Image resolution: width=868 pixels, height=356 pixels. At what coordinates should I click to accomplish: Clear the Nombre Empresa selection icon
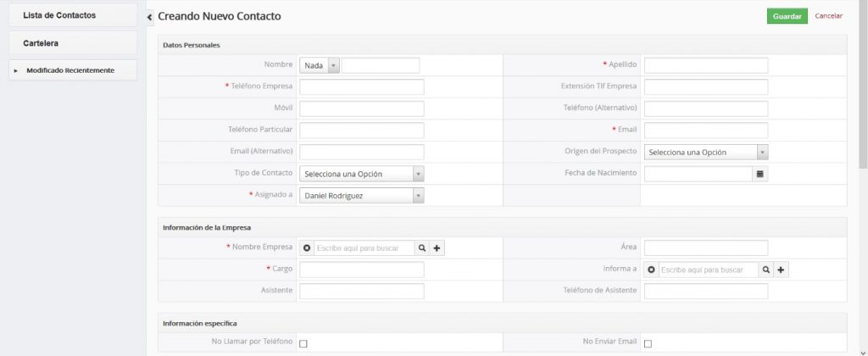(307, 248)
